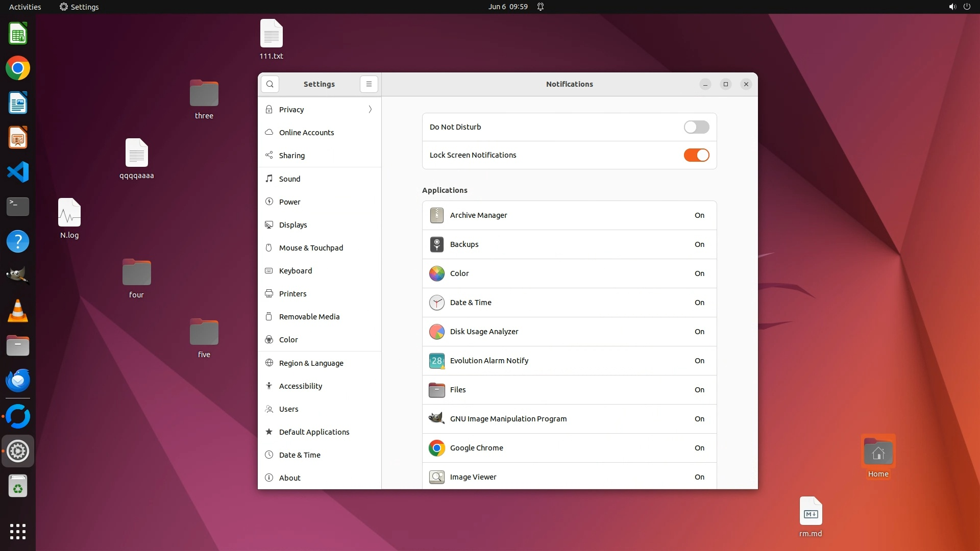Open the system volume and power menu

[959, 7]
